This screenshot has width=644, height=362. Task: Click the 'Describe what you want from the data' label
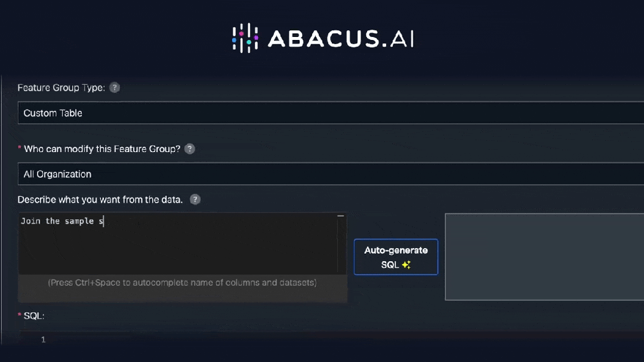[x=100, y=199]
